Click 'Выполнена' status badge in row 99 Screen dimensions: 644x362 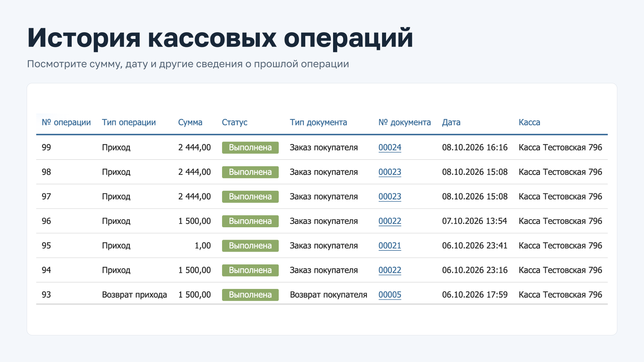(x=250, y=147)
